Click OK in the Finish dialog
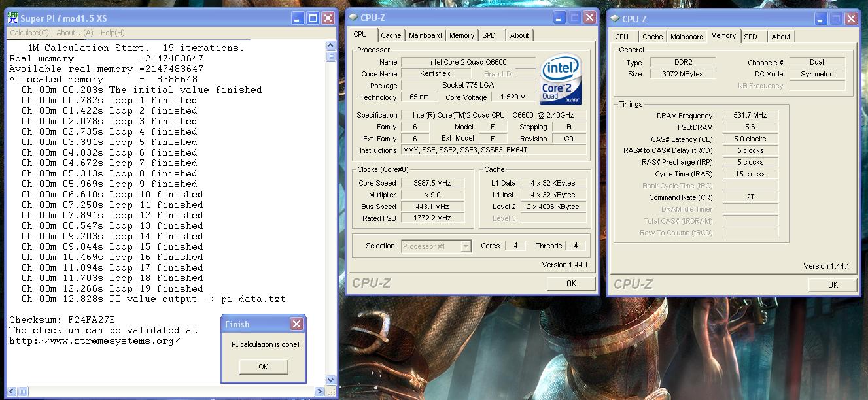This screenshot has height=400, width=868. click(x=263, y=367)
